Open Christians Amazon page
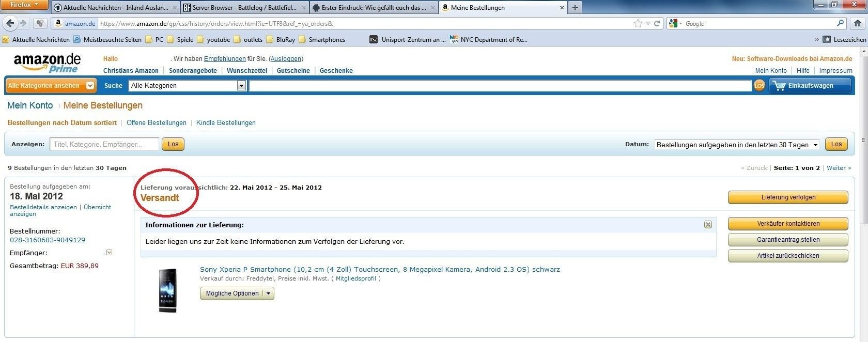 point(131,71)
